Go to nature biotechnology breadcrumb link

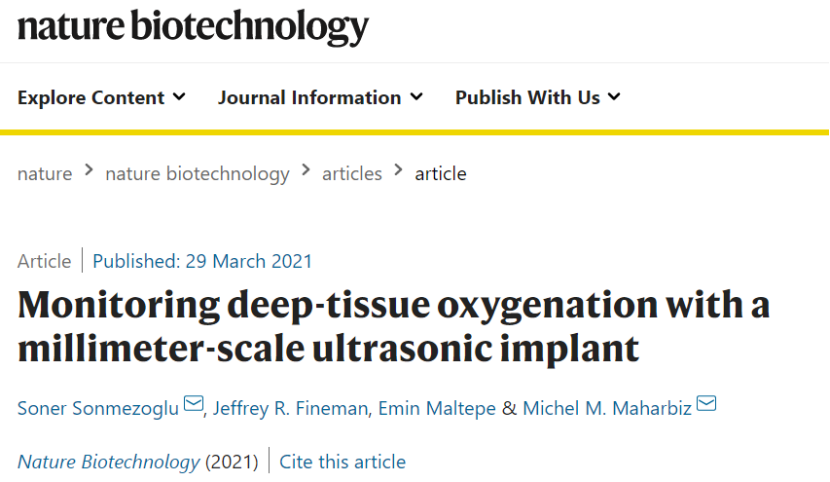(x=197, y=174)
